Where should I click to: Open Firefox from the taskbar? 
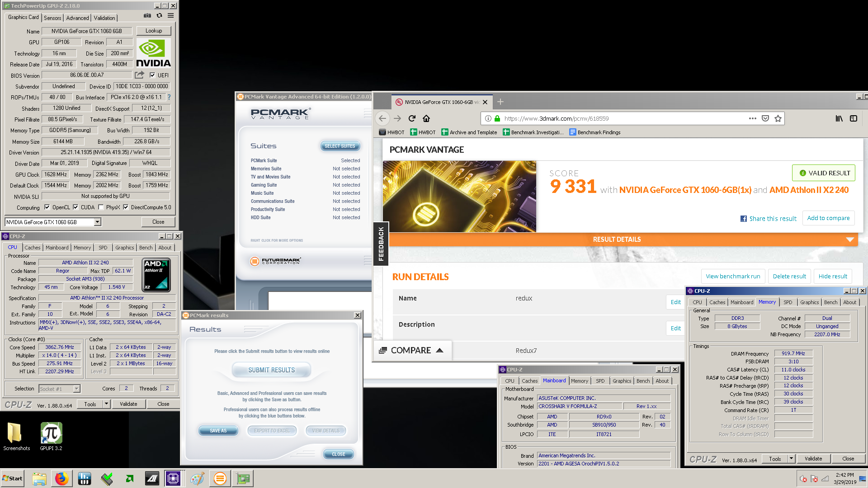62,479
